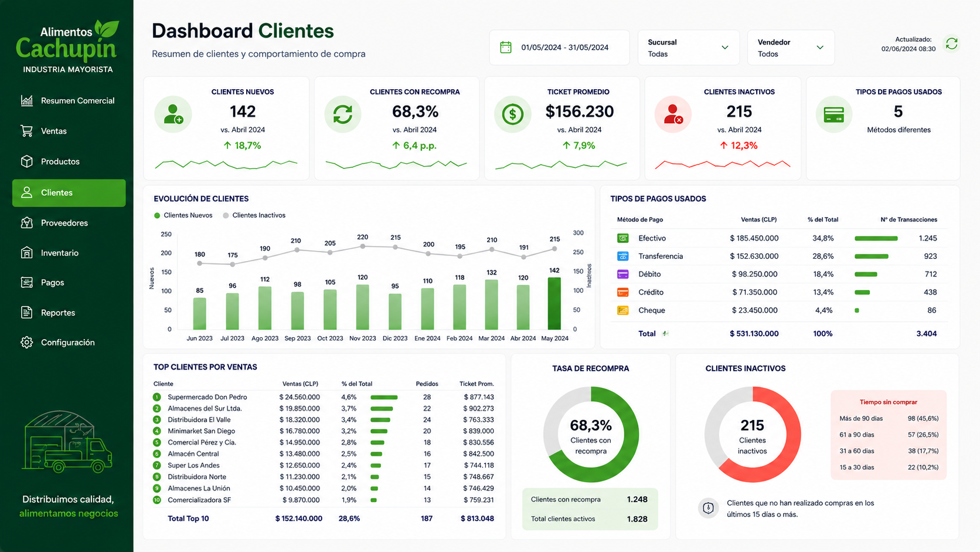The image size is (980, 552).
Task: Click the clock icon beside inactive clients note
Action: (708, 508)
